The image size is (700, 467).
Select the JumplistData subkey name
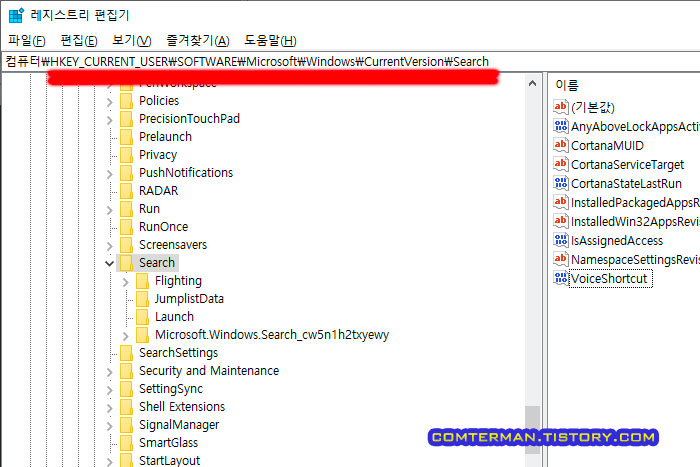pos(189,299)
